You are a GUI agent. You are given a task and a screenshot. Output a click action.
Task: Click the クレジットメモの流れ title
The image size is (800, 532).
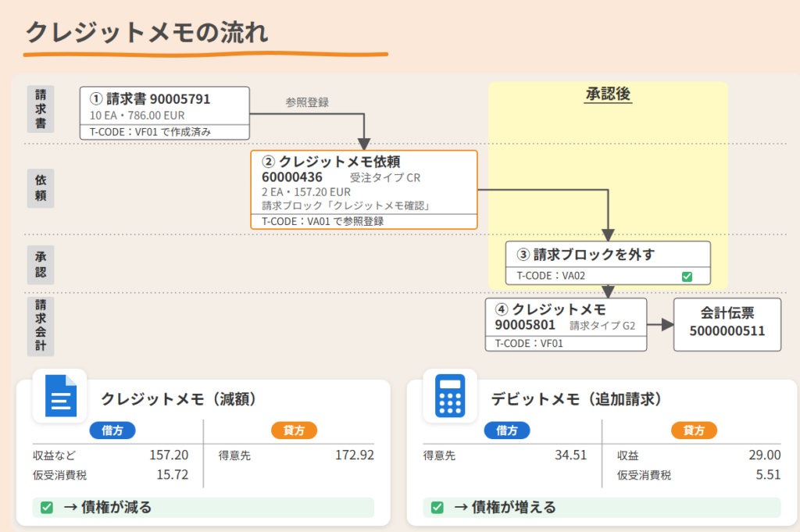point(146,32)
